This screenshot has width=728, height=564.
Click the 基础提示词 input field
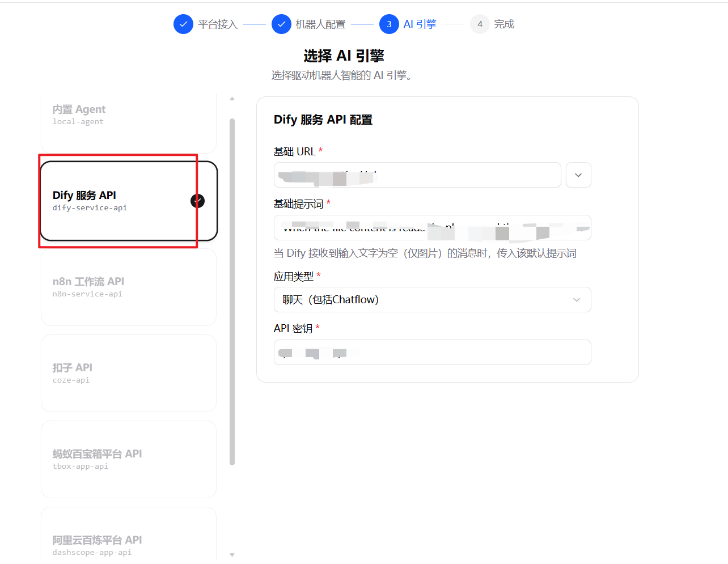[433, 228]
